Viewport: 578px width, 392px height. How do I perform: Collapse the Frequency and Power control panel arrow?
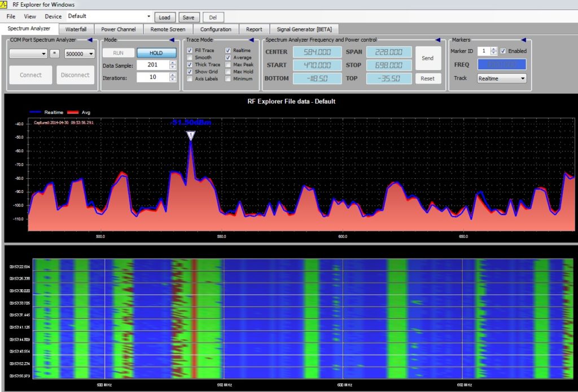(438, 40)
